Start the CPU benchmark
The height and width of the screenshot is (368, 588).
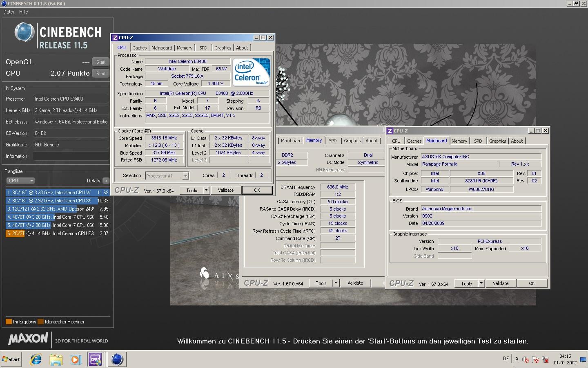pyautogui.click(x=101, y=74)
